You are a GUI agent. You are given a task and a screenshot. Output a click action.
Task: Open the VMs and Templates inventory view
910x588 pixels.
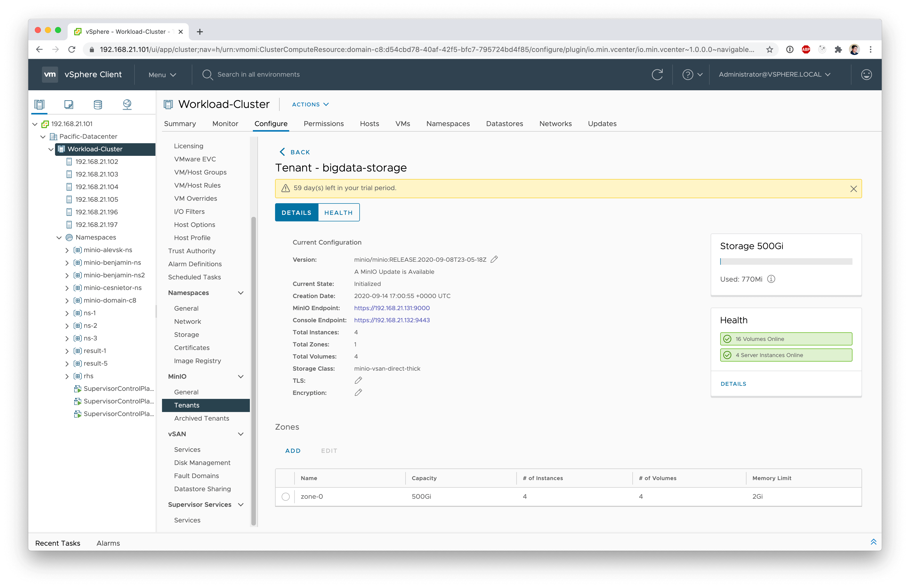69,104
